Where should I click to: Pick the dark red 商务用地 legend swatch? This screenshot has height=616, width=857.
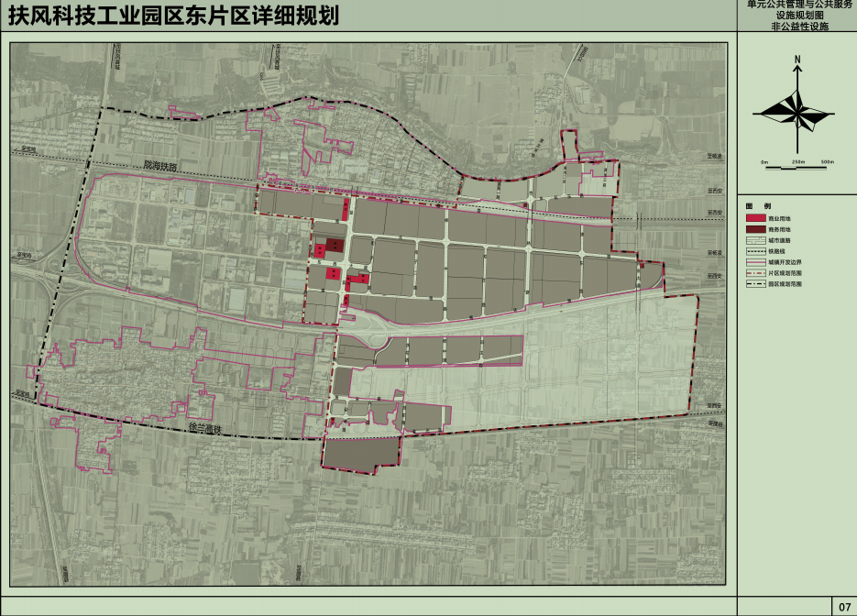(x=755, y=229)
